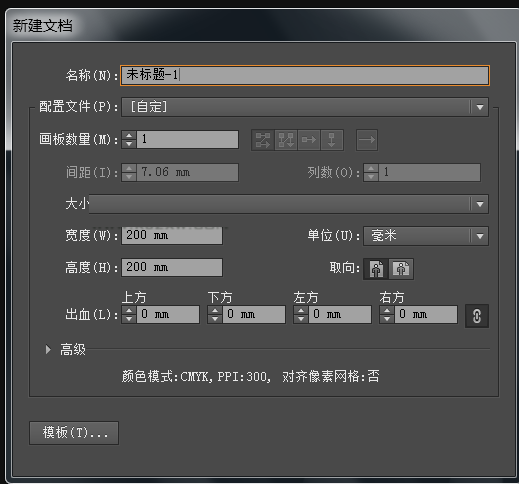Choose landscape orientation icon
519x484 pixels.
click(401, 269)
